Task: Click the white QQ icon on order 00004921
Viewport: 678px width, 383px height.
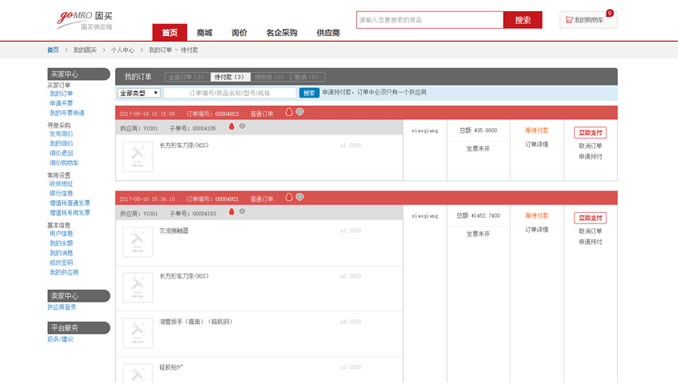Action: tap(289, 198)
